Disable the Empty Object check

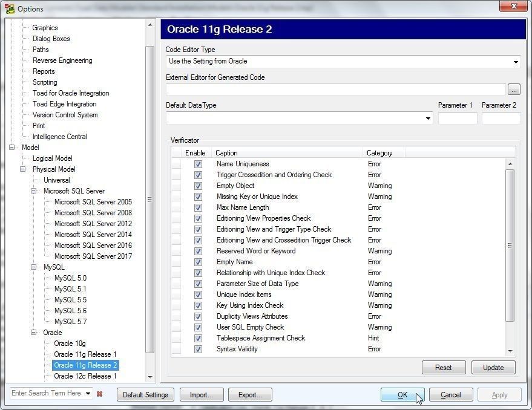tap(198, 186)
